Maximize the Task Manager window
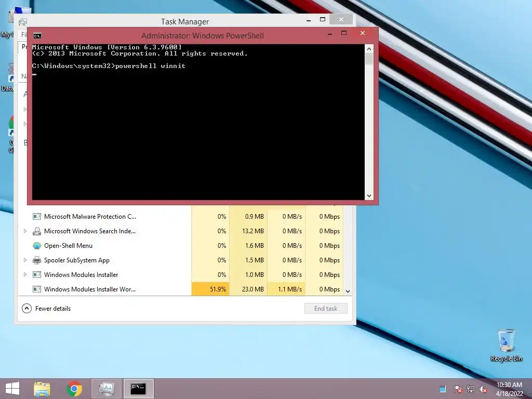Image resolution: width=532 pixels, height=399 pixels. click(x=323, y=20)
